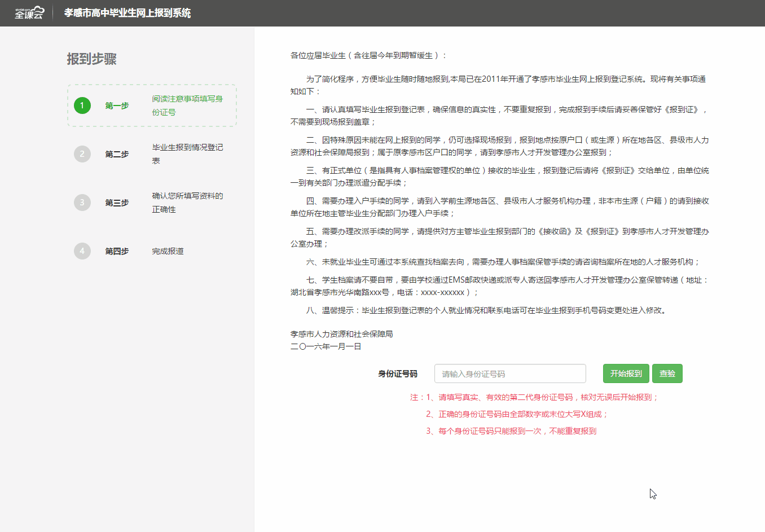Click the step 3 number circle
Viewport: 765px width, 532px height.
[82, 203]
